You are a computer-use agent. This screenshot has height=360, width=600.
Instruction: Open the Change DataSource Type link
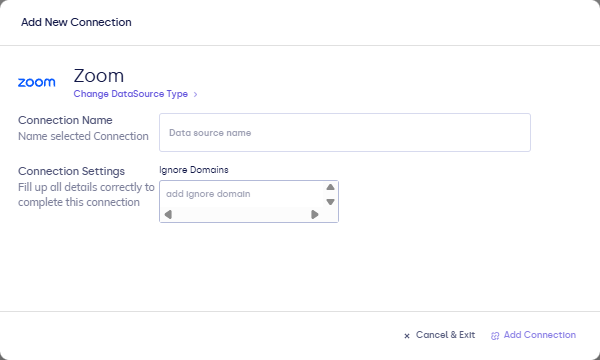click(x=130, y=94)
